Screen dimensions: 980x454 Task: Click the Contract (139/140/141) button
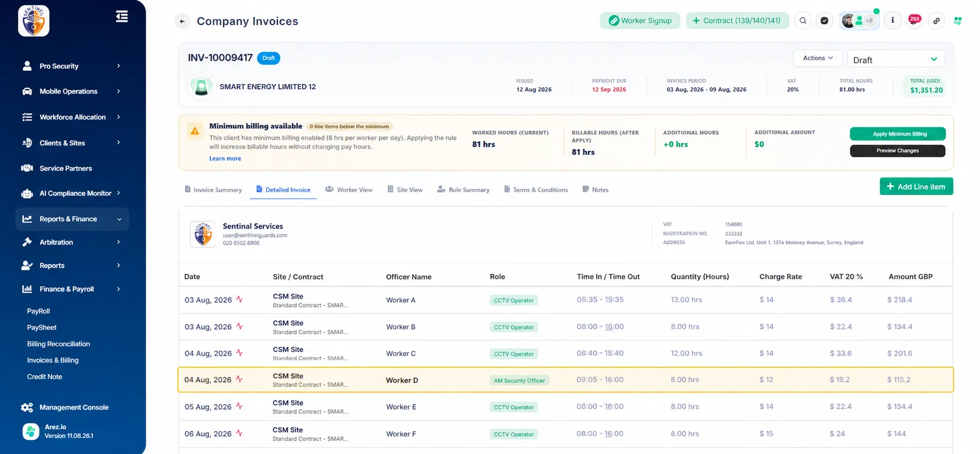click(x=738, y=21)
